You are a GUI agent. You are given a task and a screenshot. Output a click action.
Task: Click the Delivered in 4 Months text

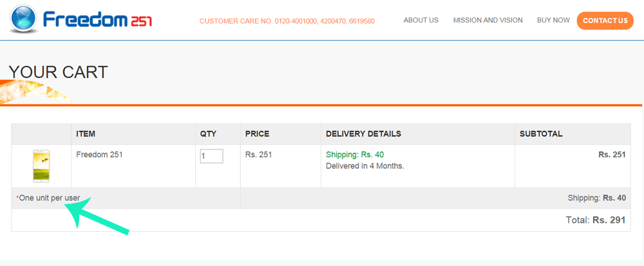coord(365,166)
